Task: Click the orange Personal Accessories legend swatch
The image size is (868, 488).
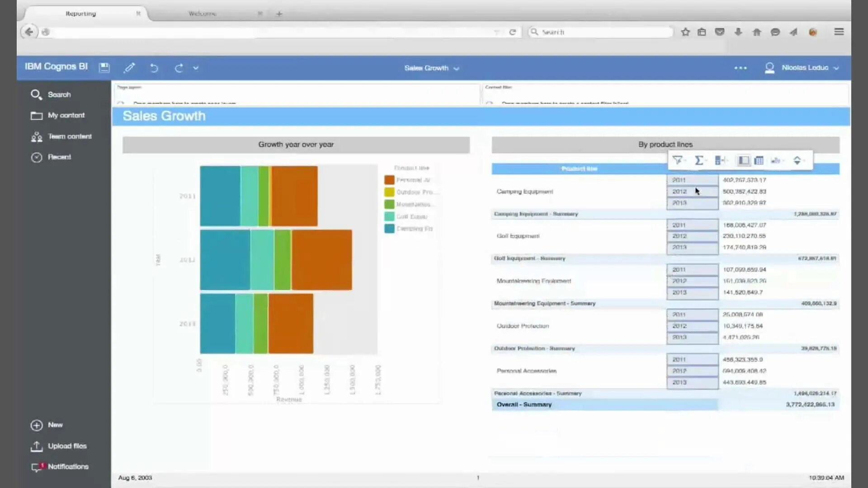Action: (389, 180)
